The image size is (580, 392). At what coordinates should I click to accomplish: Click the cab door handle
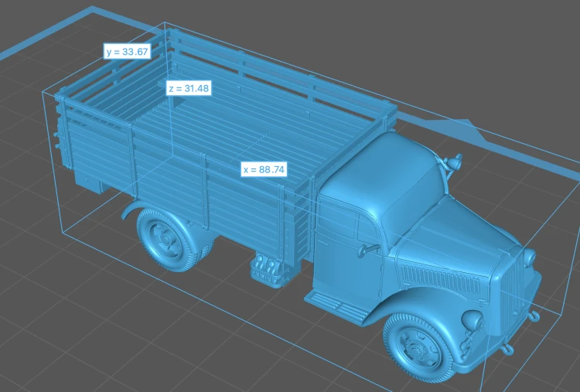pyautogui.click(x=367, y=250)
